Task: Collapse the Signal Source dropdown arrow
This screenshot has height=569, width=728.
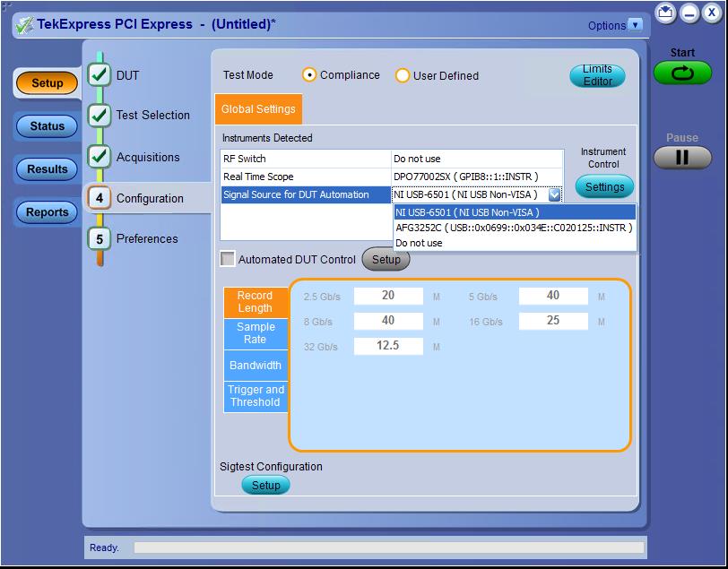Action: [x=554, y=194]
